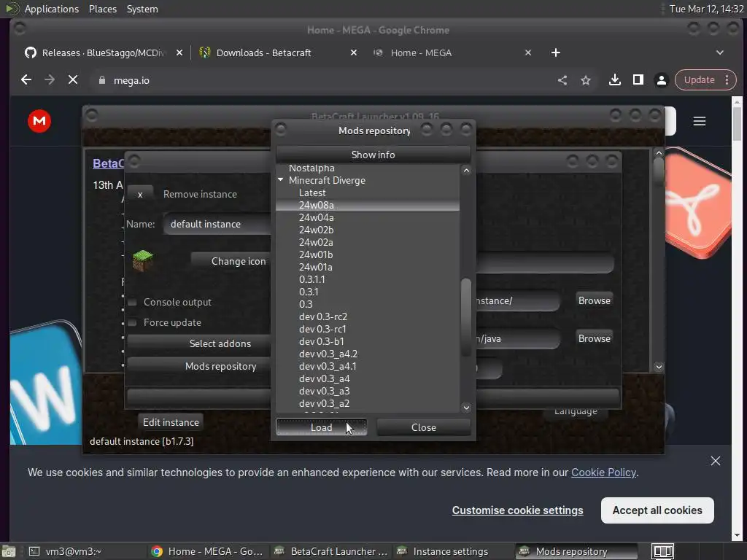Open the MEGA hamburger menu
The height and width of the screenshot is (560, 747).
point(700,121)
